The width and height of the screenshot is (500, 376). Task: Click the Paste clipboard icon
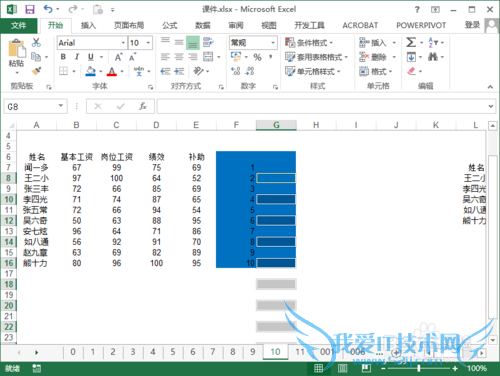click(17, 49)
